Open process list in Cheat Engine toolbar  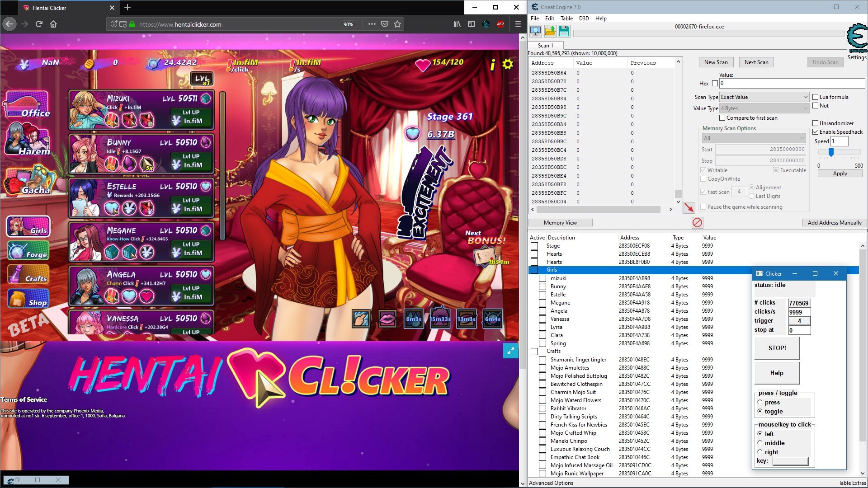pyautogui.click(x=536, y=31)
